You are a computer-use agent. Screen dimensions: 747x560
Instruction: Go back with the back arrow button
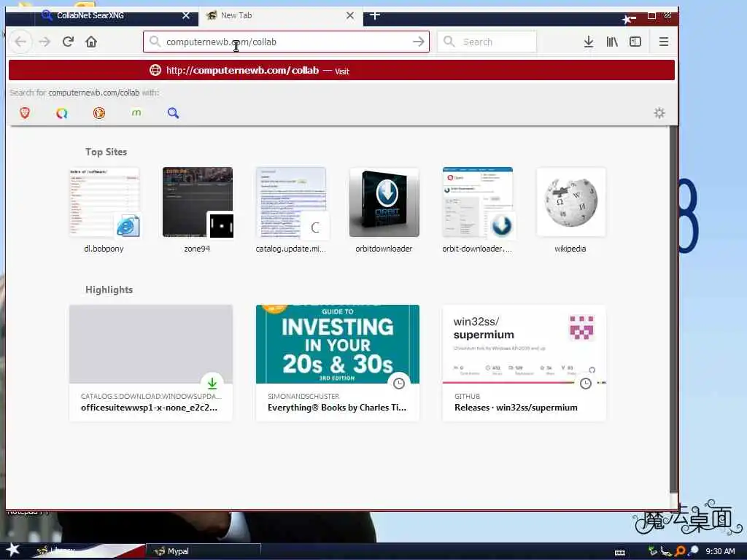(x=20, y=42)
